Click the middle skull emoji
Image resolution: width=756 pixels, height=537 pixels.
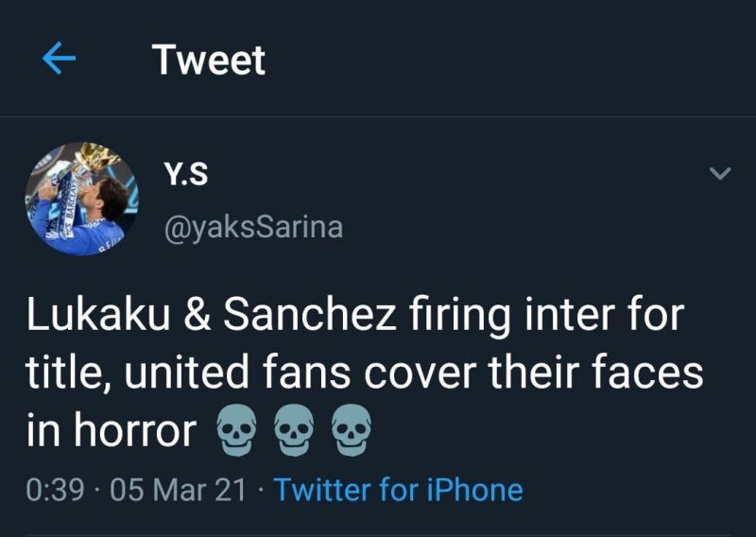click(293, 431)
